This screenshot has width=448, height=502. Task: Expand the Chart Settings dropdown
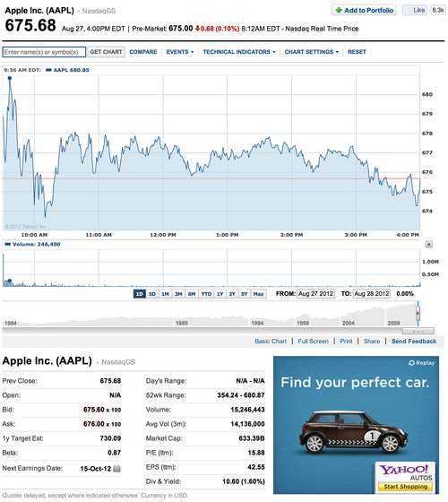(312, 52)
